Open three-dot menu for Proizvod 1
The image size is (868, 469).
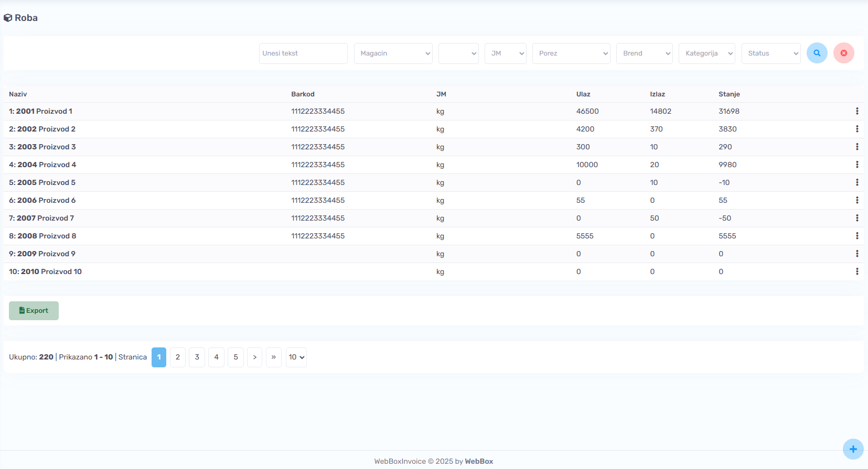(x=857, y=111)
